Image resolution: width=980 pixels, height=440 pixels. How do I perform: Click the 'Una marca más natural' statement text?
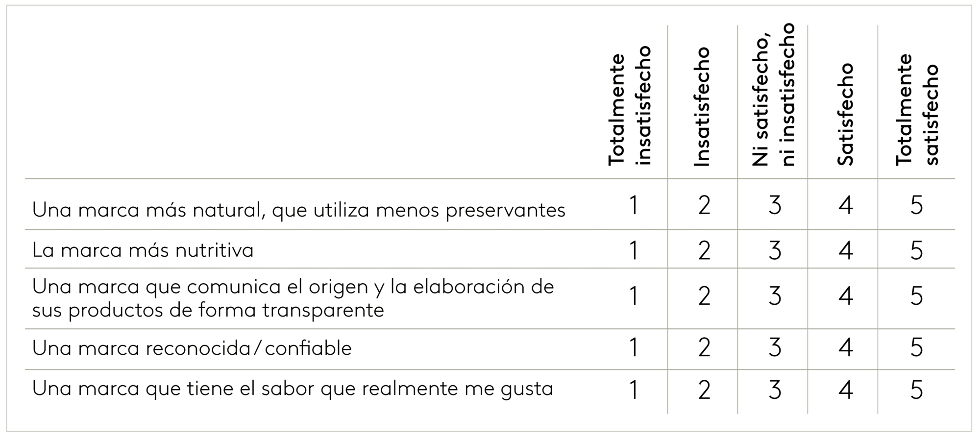(298, 210)
